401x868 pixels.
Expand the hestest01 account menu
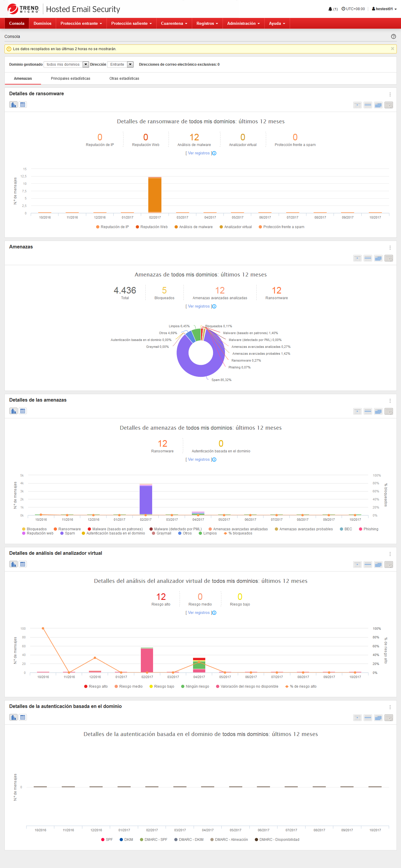384,9
